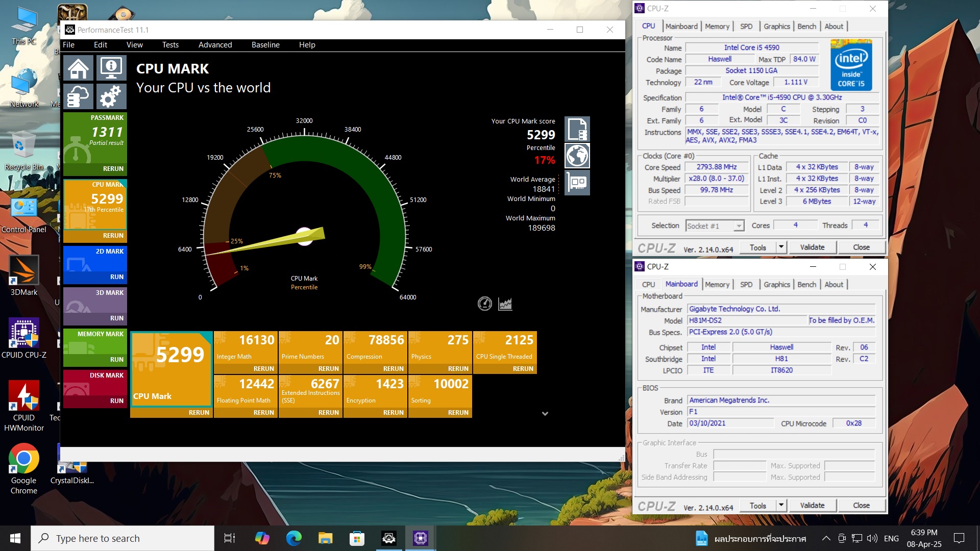The width and height of the screenshot is (980, 551).
Task: Open Microsoft Store from the taskbar
Action: (357, 538)
